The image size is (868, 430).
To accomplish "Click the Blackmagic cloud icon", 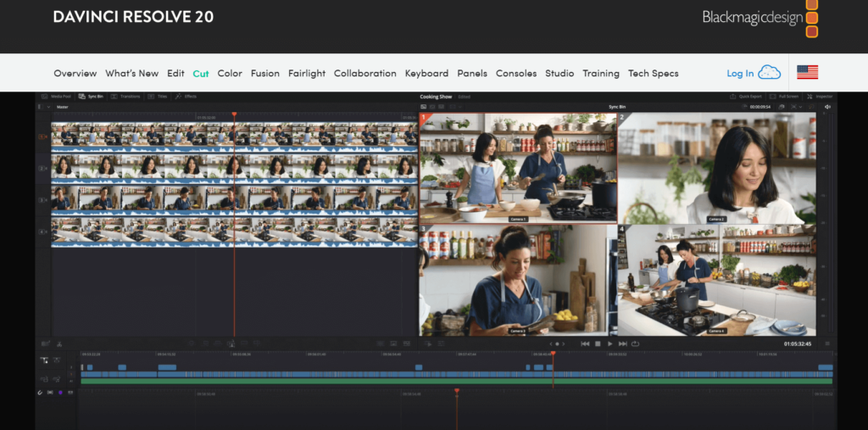I will (770, 72).
